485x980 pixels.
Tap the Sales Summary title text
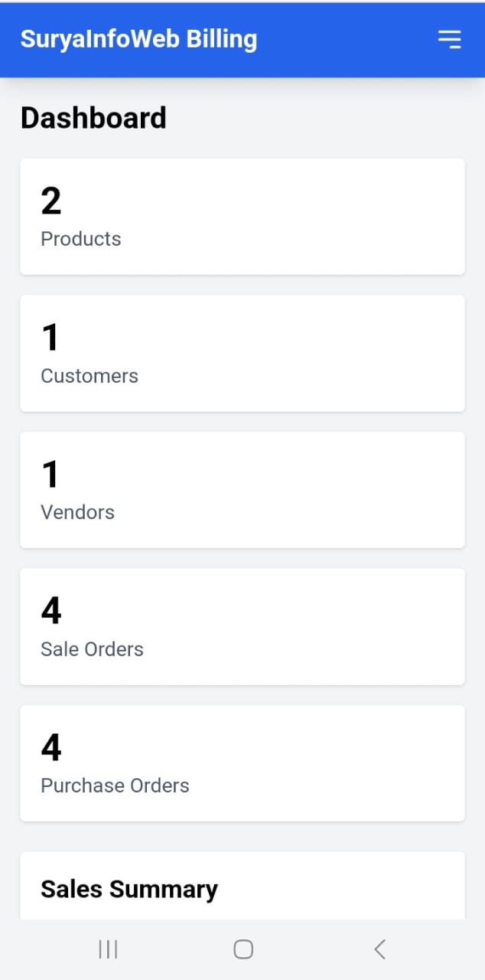[129, 889]
